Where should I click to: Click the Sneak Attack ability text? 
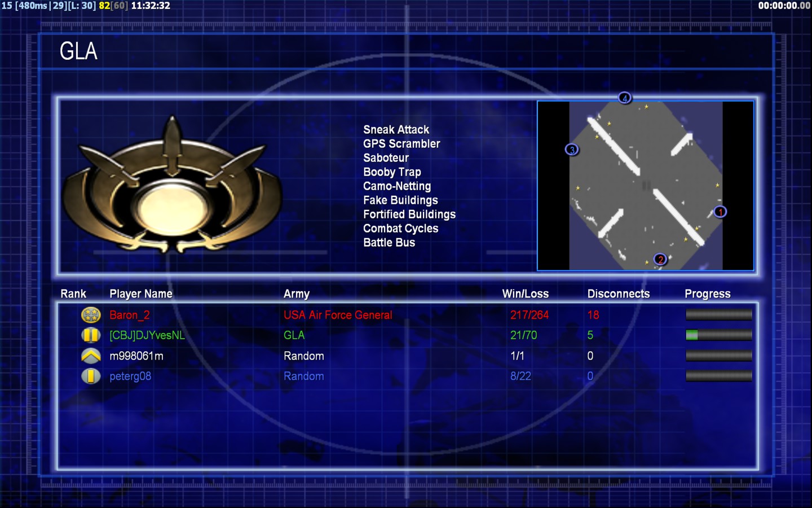tap(396, 130)
